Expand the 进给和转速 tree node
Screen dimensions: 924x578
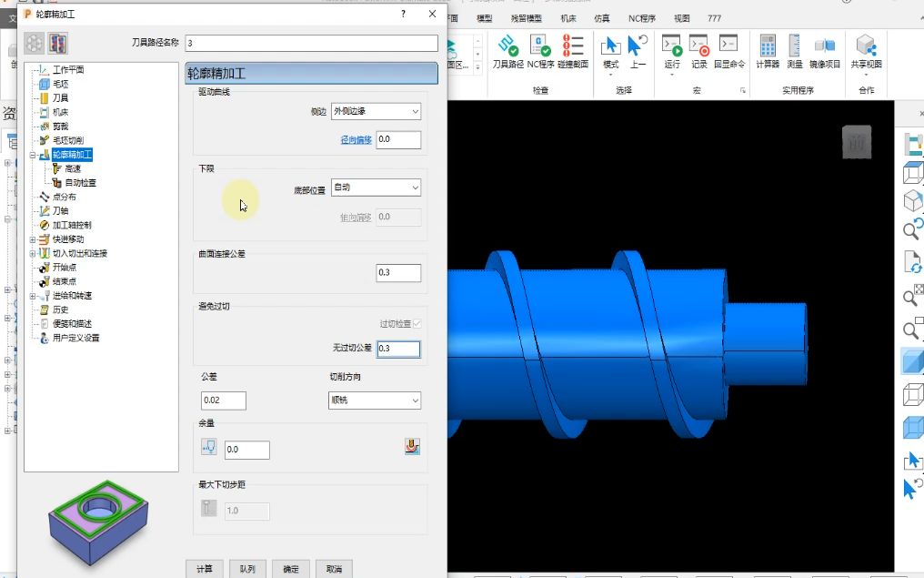(33, 296)
